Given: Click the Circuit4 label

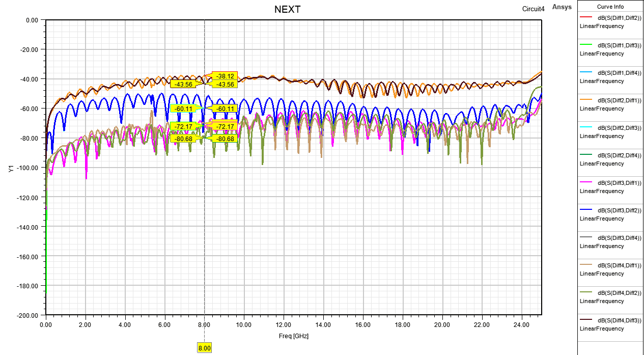Looking at the screenshot, I should click(533, 8).
